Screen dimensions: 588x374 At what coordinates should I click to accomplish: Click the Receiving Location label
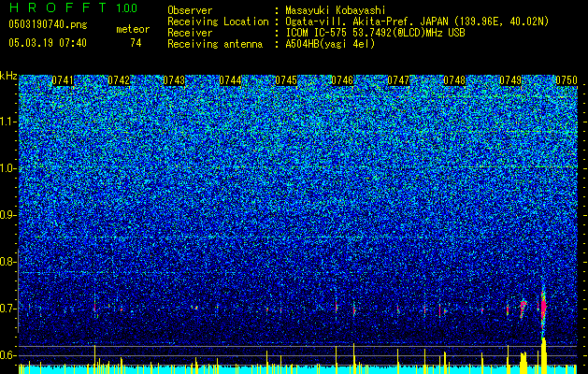pyautogui.click(x=218, y=22)
